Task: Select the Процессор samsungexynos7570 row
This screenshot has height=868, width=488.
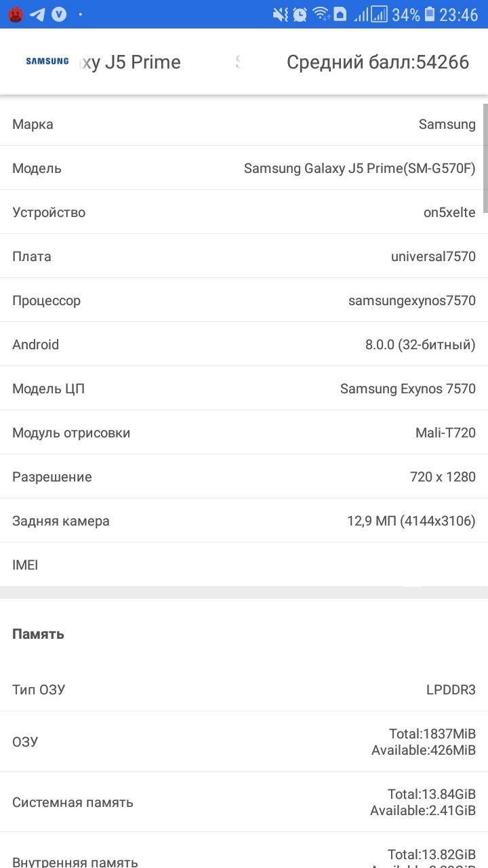Action: pyautogui.click(x=244, y=300)
